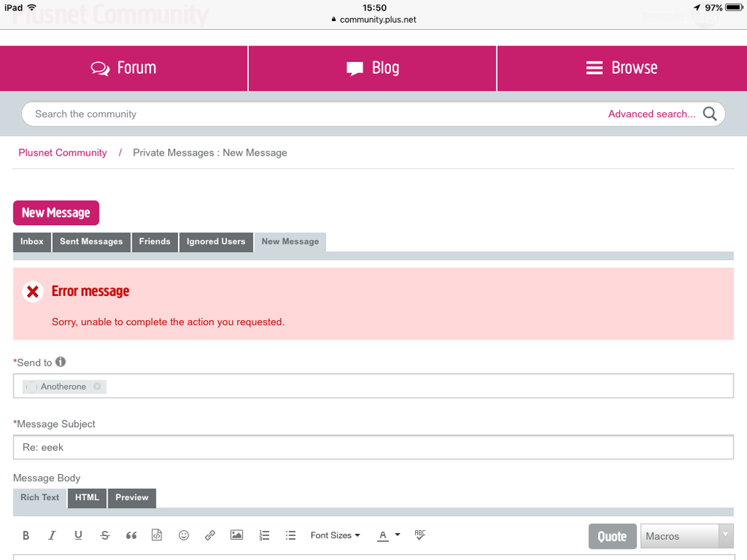747x560 pixels.
Task: Apply underline formatting
Action: [x=79, y=535]
